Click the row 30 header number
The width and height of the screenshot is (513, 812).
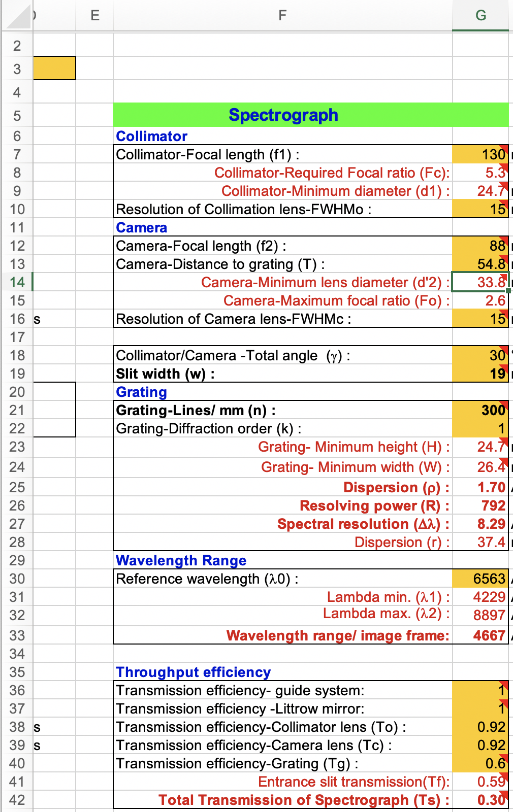pyautogui.click(x=17, y=579)
